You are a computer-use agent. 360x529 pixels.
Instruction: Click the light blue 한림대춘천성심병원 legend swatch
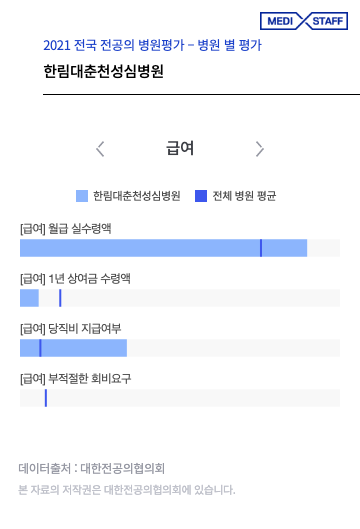[82, 196]
